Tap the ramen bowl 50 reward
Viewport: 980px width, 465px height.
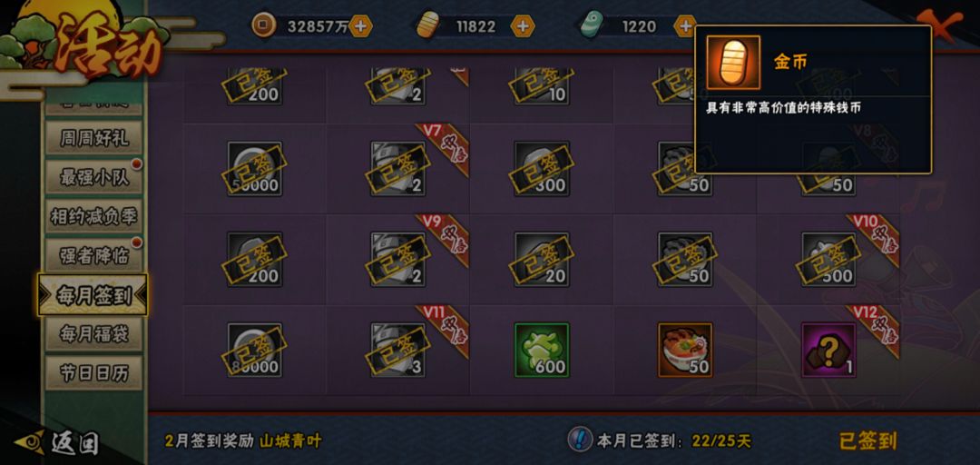(685, 351)
